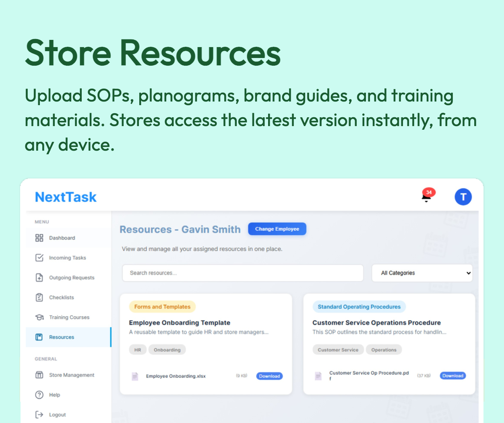The width and height of the screenshot is (504, 423).
Task: Open the blue T user avatar
Action: point(463,197)
